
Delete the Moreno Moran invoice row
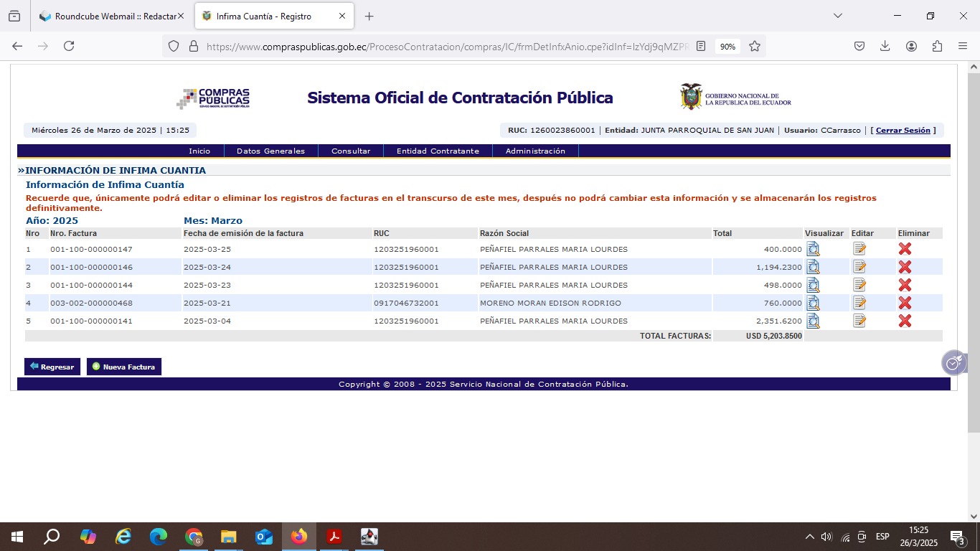905,303
